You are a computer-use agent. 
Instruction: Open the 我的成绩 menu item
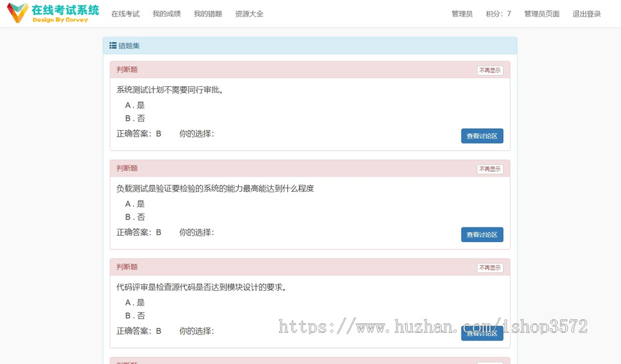click(x=167, y=14)
